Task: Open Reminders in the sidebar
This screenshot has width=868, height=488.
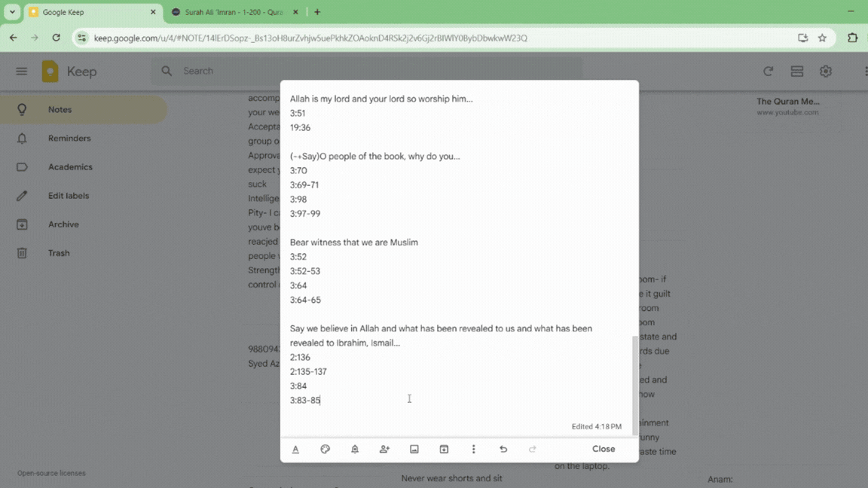Action: (x=69, y=139)
